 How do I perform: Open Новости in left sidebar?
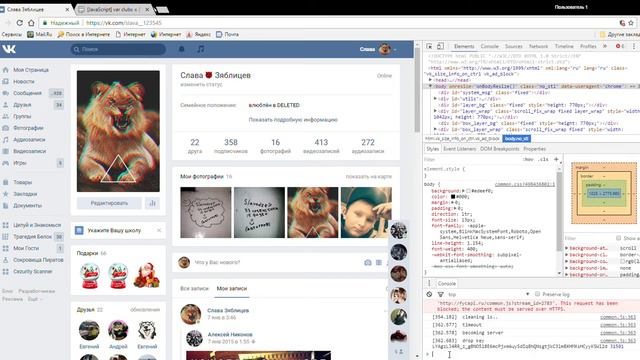24,81
